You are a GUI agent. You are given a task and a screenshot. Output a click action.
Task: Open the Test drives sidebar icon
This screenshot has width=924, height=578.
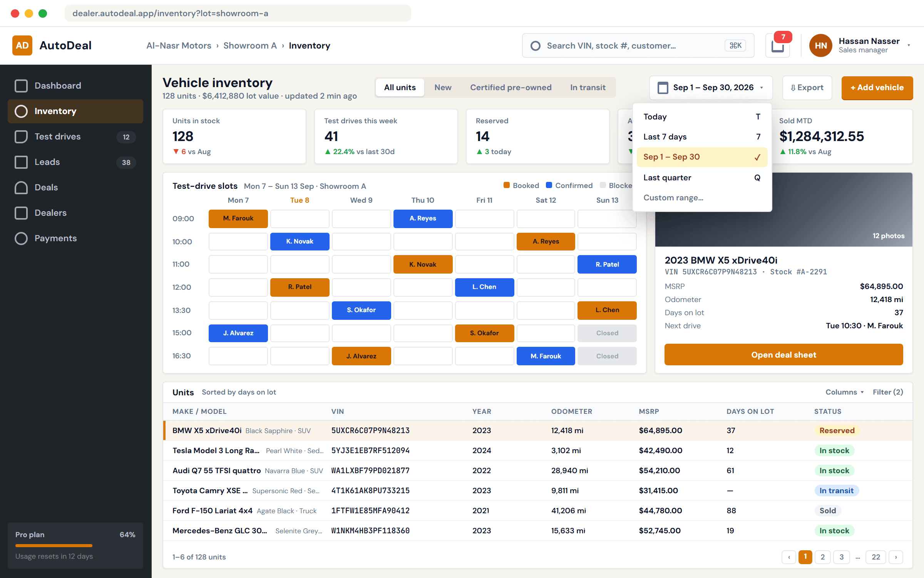[21, 136]
